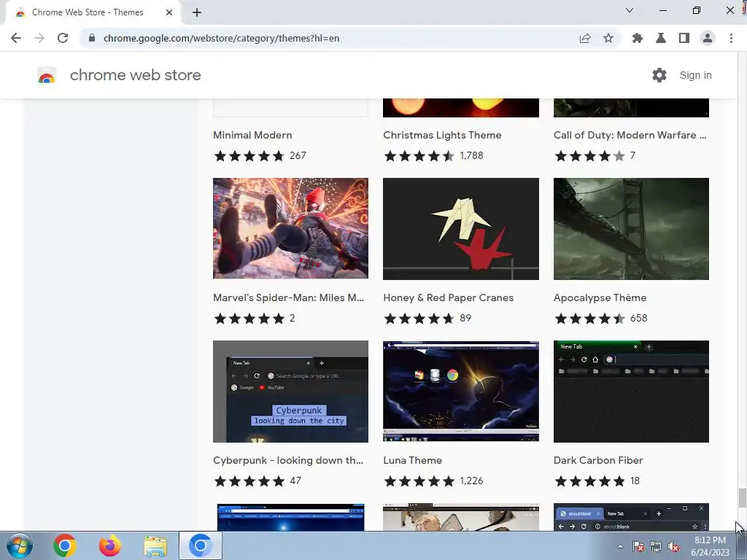Launch Firefox from the taskbar
Viewport: 747px width, 560px height.
click(x=110, y=545)
